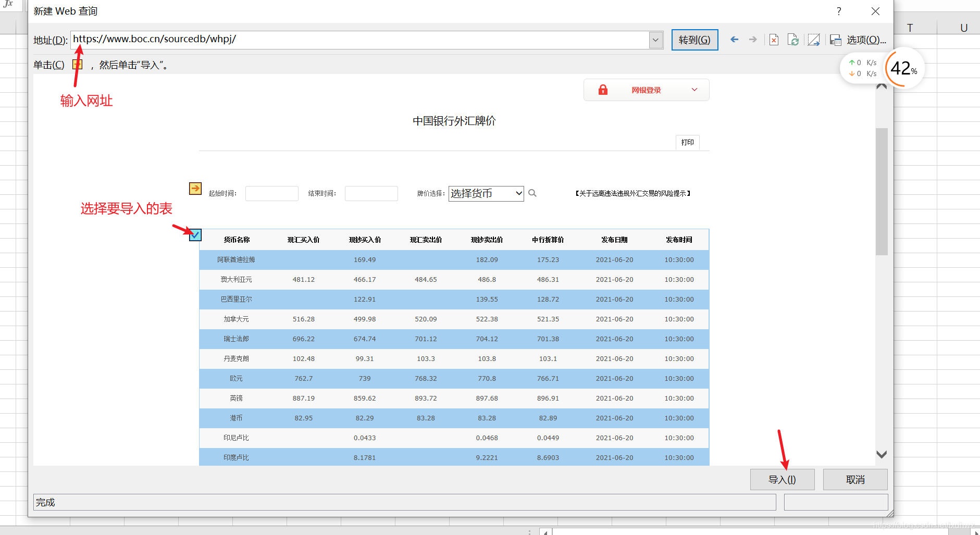
Task: Click the 现汇买入价 column header
Action: (303, 240)
